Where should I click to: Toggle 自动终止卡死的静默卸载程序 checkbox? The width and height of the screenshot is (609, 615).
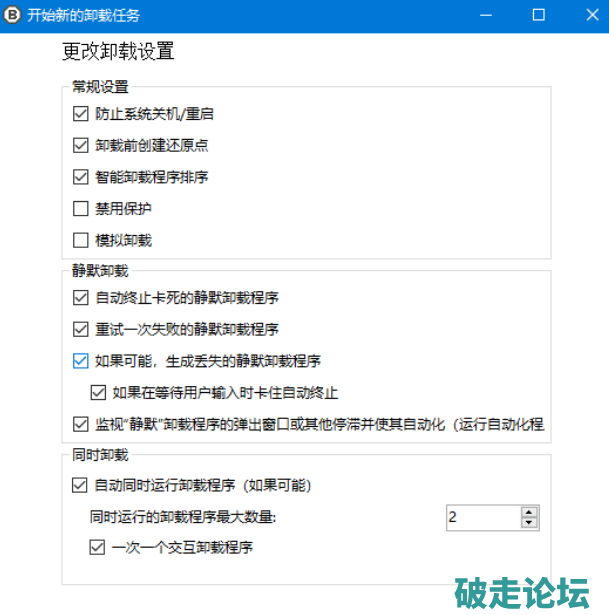[x=81, y=297]
